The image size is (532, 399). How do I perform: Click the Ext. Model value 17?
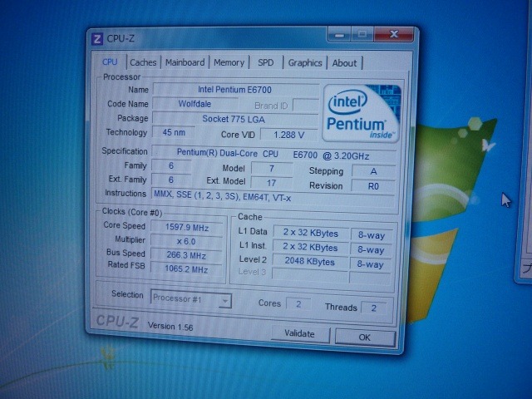pyautogui.click(x=272, y=183)
